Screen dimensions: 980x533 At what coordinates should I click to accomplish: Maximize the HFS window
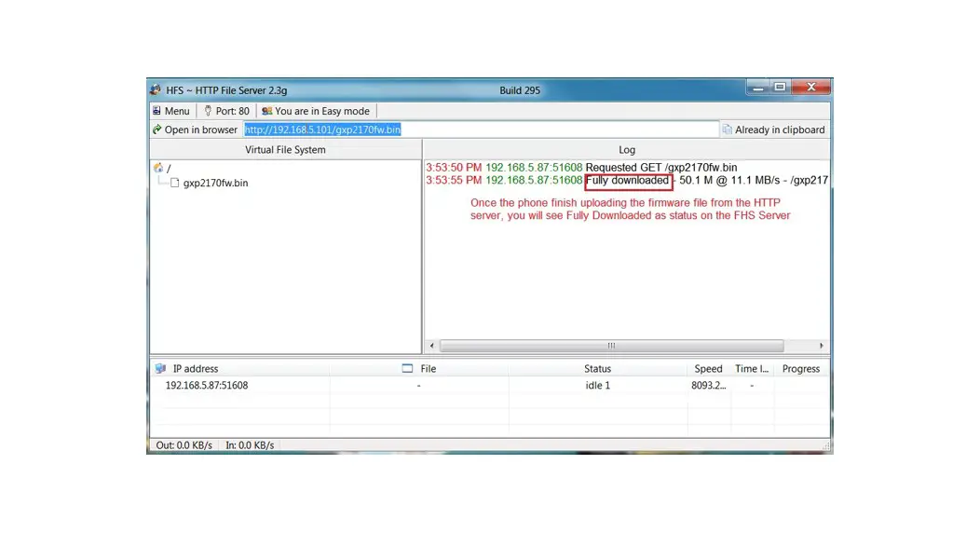tap(780, 88)
